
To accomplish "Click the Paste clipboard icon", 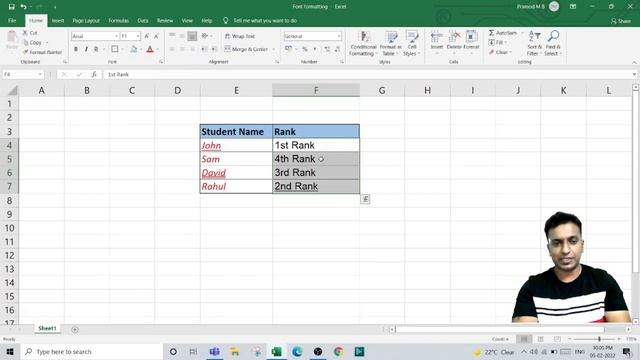I will point(12,40).
